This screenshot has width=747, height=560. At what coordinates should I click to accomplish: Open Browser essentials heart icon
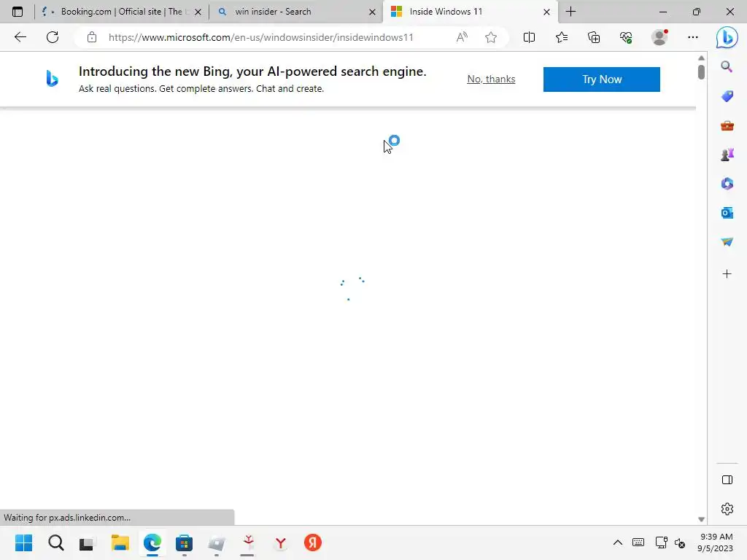click(626, 37)
